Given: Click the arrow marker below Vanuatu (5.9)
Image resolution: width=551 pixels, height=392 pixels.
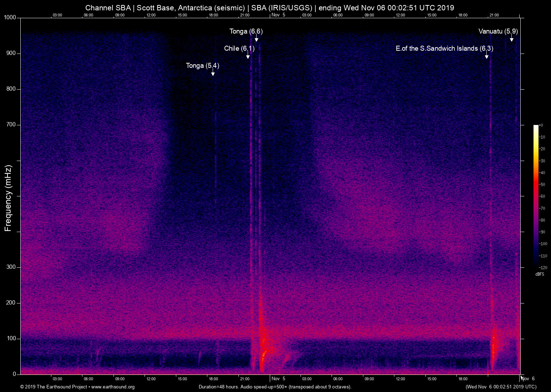Looking at the screenshot, I should pos(511,39).
